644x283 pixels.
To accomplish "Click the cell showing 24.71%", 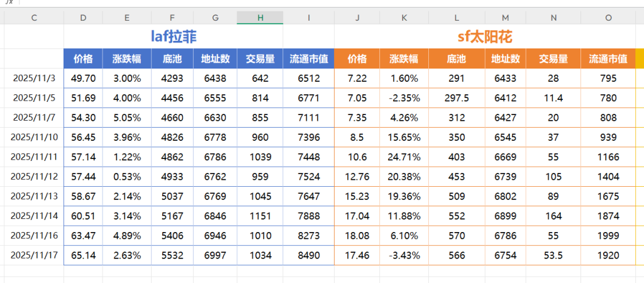I will point(404,157).
